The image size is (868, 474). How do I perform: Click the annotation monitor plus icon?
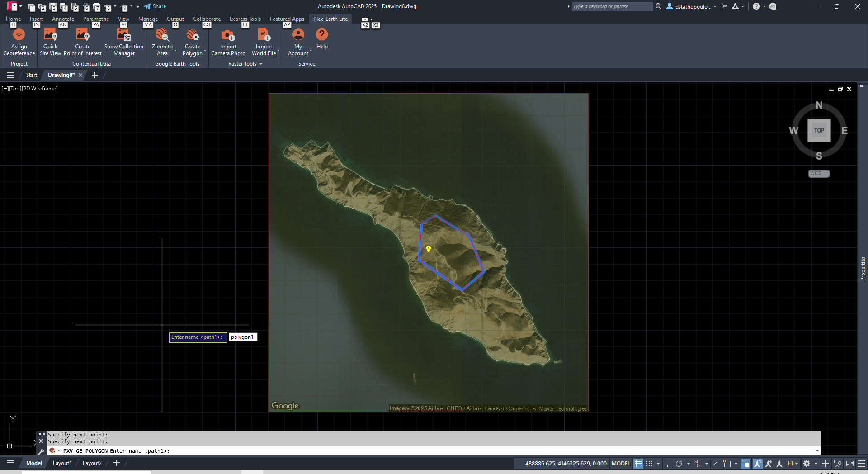click(x=826, y=464)
